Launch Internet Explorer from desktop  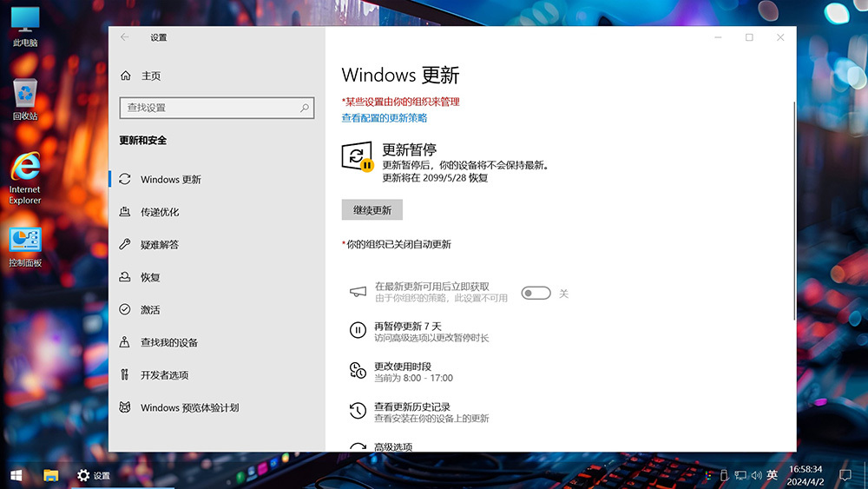point(25,177)
